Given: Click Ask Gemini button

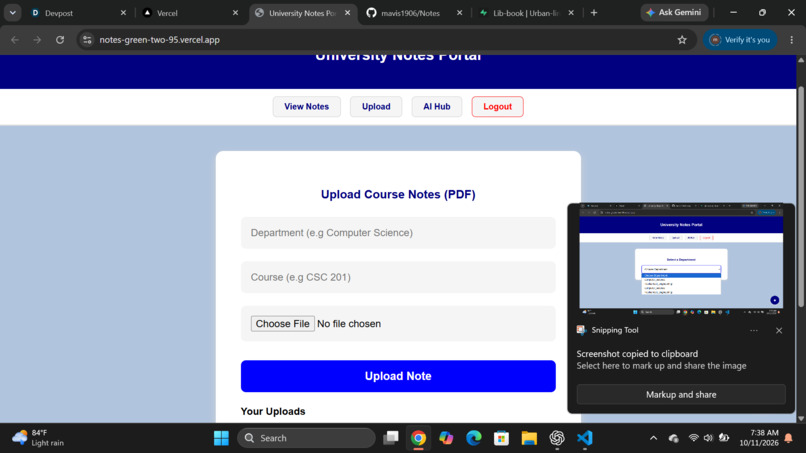Looking at the screenshot, I should tap(674, 12).
